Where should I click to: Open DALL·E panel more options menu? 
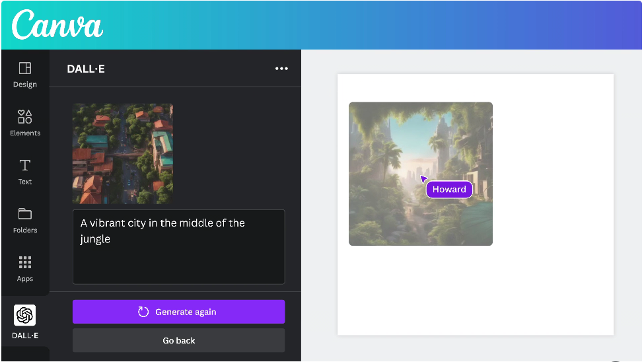tap(281, 69)
